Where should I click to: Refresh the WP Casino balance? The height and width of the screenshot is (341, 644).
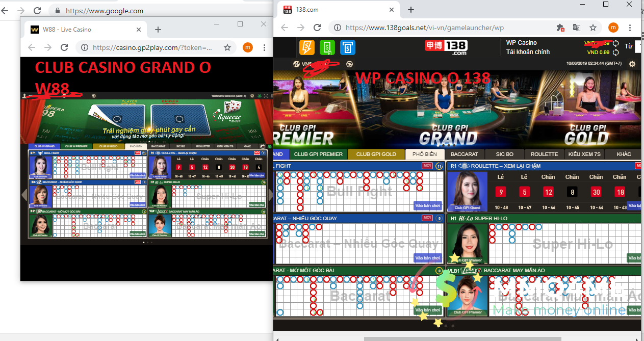click(616, 43)
